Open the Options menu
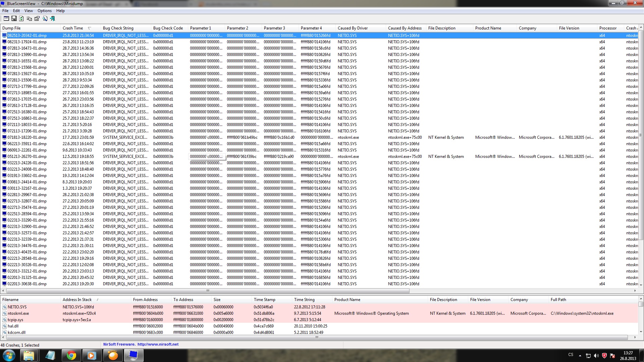The height and width of the screenshot is (362, 644). [44, 11]
